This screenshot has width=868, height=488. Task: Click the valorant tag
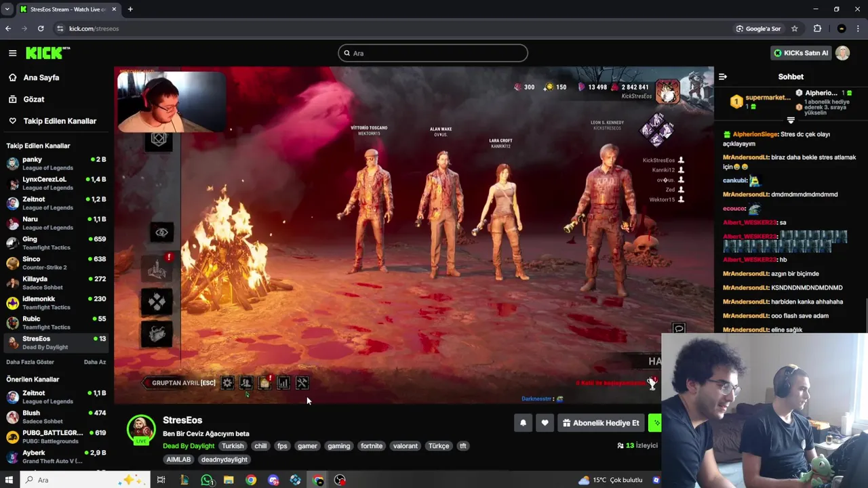pos(406,446)
